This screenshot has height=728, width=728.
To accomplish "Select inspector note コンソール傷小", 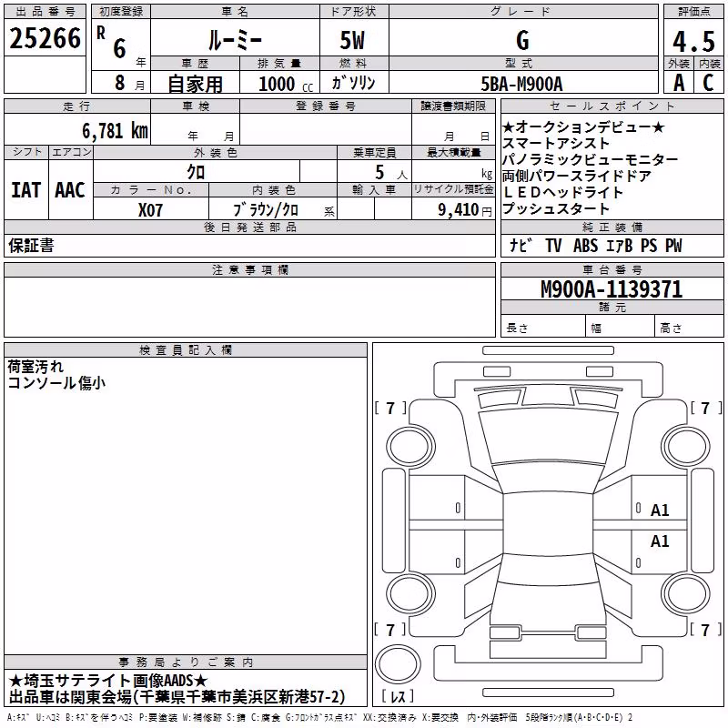I will click(56, 382).
